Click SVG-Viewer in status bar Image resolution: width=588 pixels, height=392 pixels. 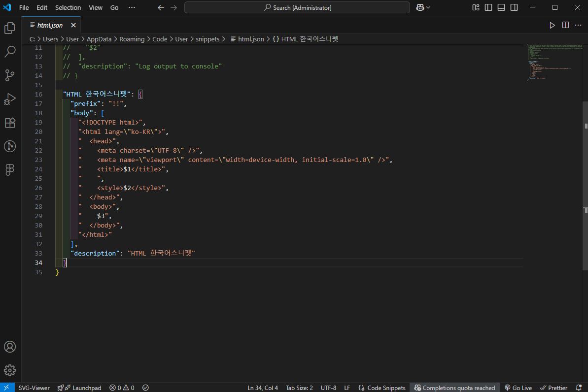34,388
